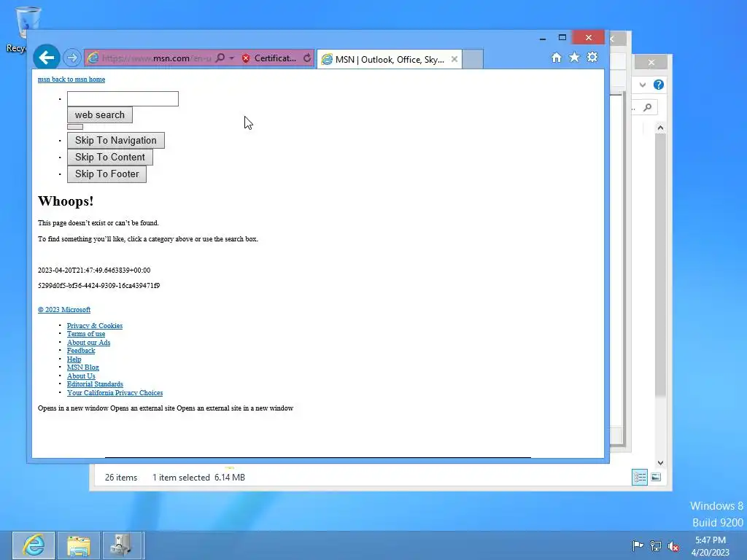The width and height of the screenshot is (747, 560).
Task: Open the © 2023 Microsoft link
Action: point(64,309)
